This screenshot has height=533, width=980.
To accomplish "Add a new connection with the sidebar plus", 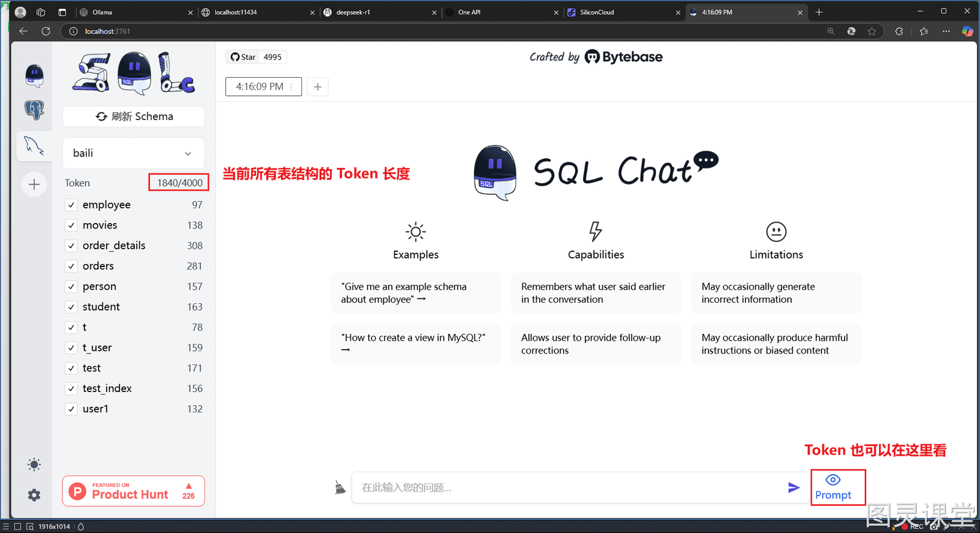I will tap(34, 184).
